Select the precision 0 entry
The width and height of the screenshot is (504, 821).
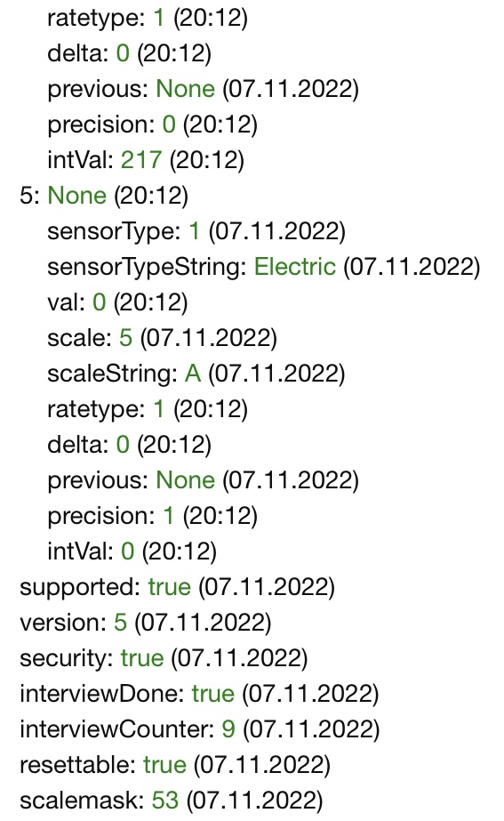(152, 125)
